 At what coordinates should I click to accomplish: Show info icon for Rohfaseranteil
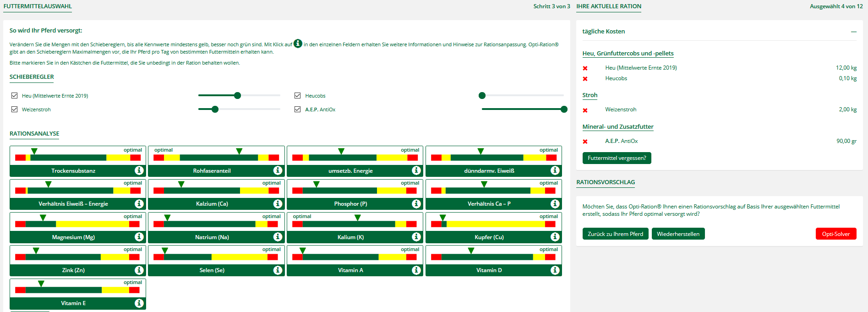[278, 170]
